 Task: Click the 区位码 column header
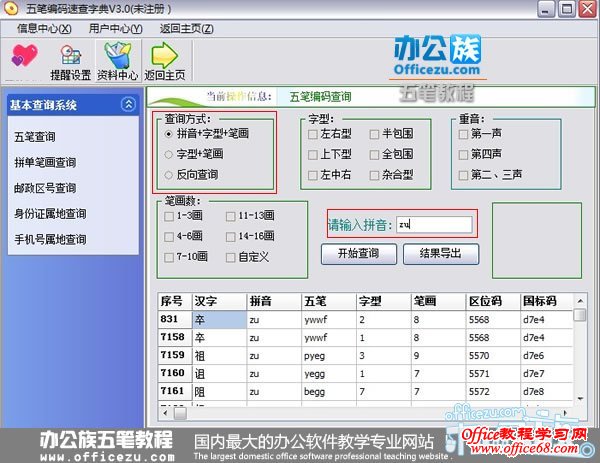[x=493, y=302]
